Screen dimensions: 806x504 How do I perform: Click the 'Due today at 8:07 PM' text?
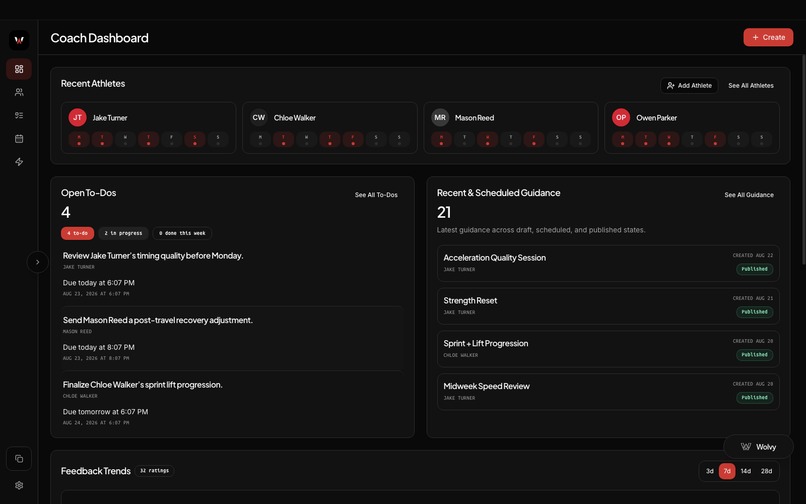(x=99, y=347)
